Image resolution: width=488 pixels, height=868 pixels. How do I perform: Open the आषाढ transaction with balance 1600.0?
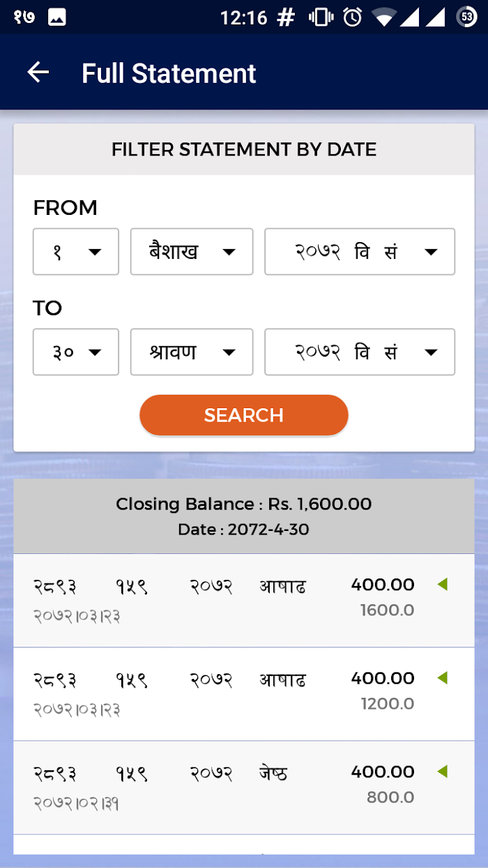coord(244,601)
